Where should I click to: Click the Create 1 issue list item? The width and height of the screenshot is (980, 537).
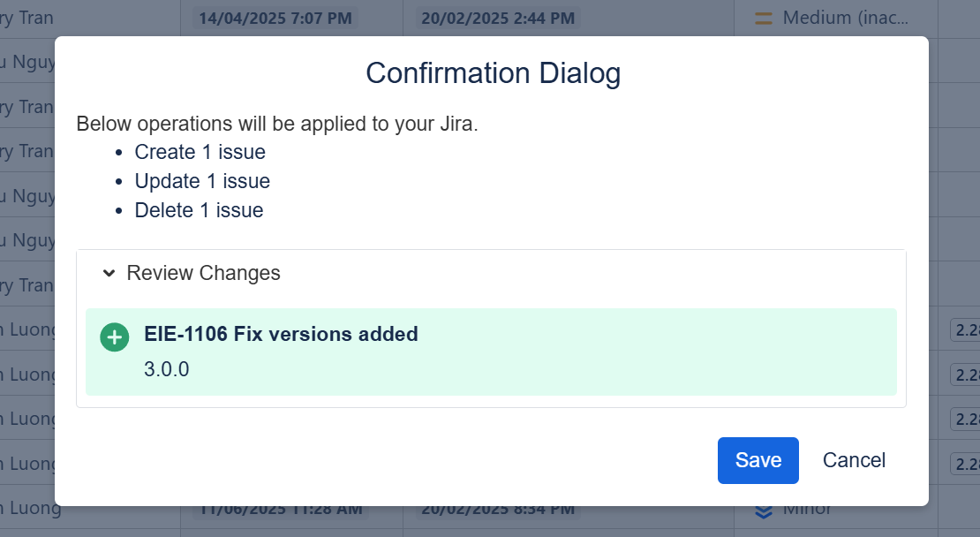(x=200, y=152)
